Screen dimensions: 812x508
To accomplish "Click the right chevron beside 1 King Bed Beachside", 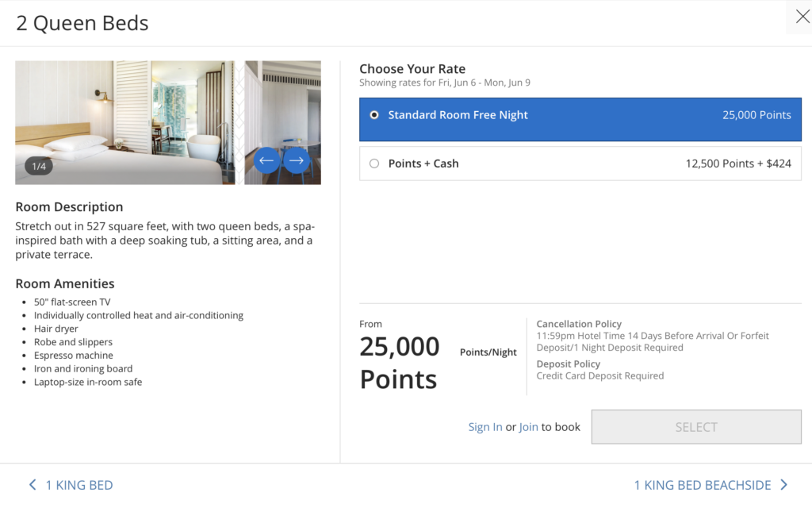I will pyautogui.click(x=783, y=485).
